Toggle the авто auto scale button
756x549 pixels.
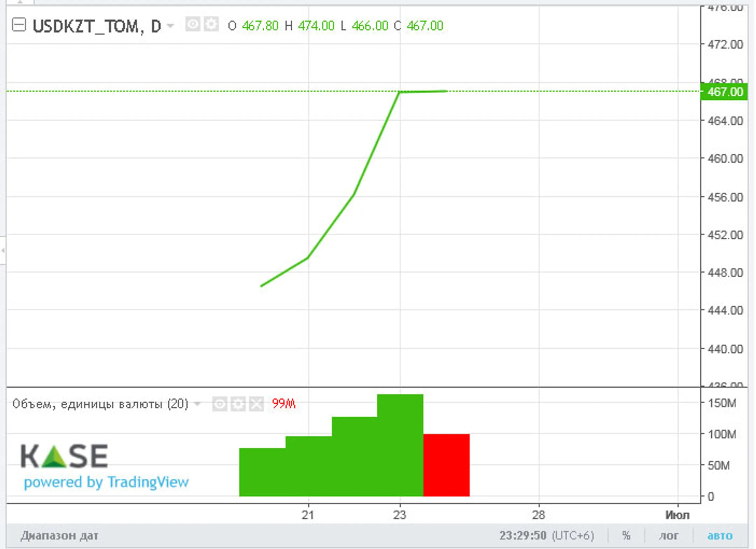[720, 535]
